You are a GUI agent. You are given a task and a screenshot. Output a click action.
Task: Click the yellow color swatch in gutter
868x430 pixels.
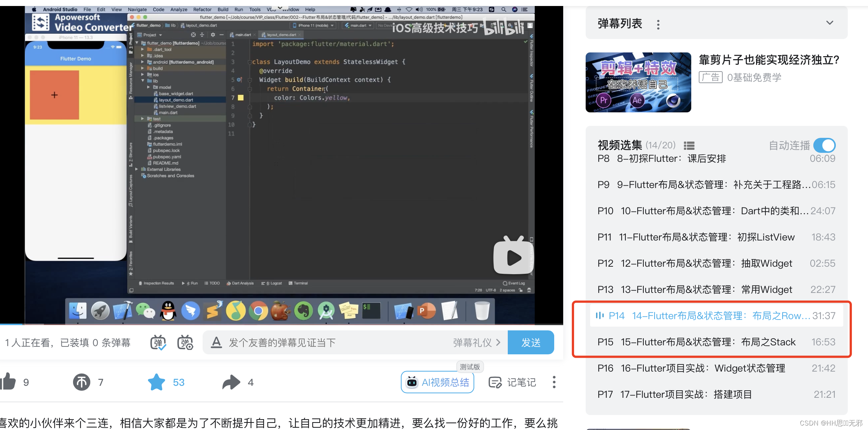click(x=241, y=98)
